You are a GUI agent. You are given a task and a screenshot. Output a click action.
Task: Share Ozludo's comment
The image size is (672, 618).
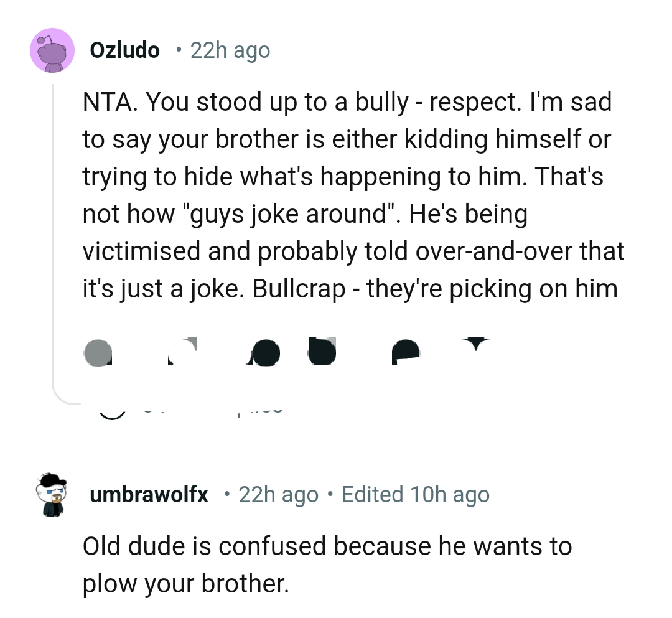tap(404, 352)
